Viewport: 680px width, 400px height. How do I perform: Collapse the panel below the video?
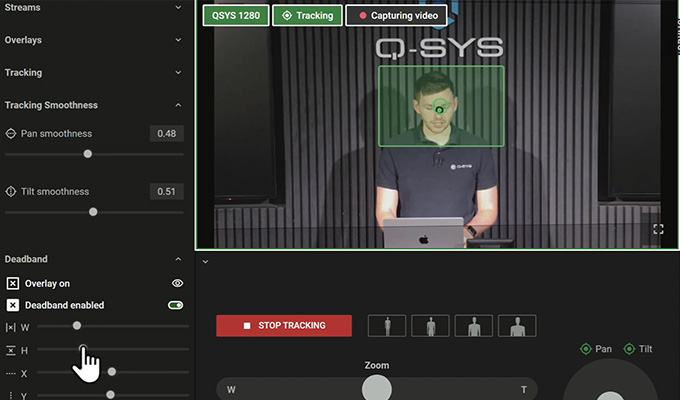pos(206,262)
